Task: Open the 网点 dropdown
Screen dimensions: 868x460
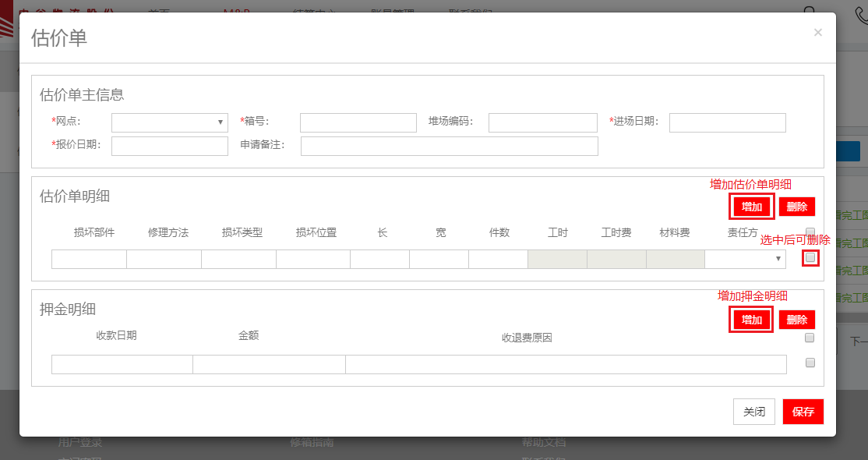Action: [170, 122]
